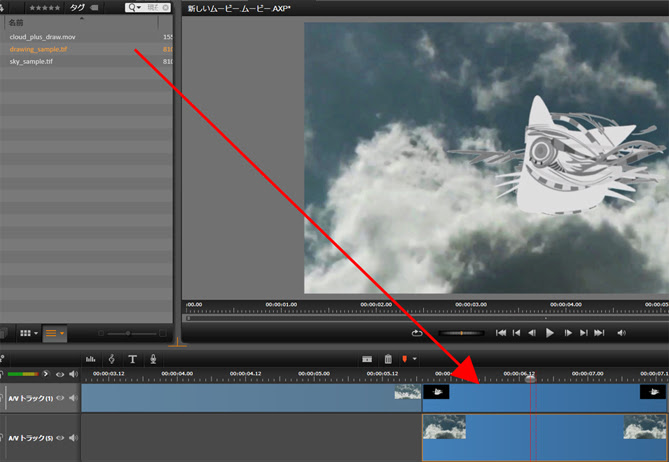Jump to the end of the movie
Screen dimensions: 669x462
click(x=599, y=333)
